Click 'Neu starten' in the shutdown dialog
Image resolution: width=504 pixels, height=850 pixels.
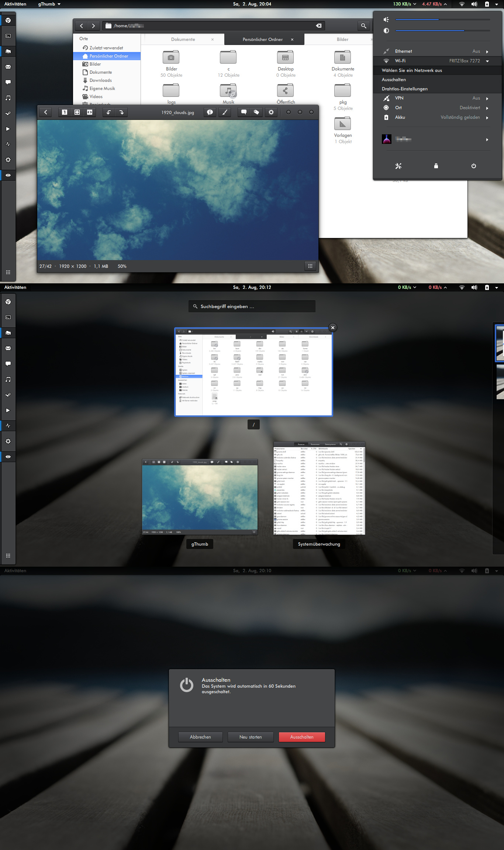tap(251, 737)
